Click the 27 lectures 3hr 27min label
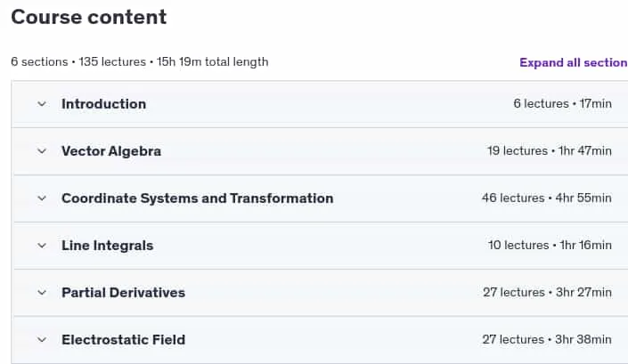628x364 pixels. [x=547, y=293]
